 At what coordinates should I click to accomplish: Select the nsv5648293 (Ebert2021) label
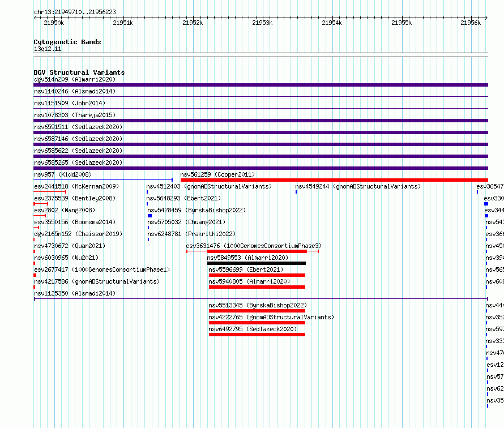pos(183,198)
